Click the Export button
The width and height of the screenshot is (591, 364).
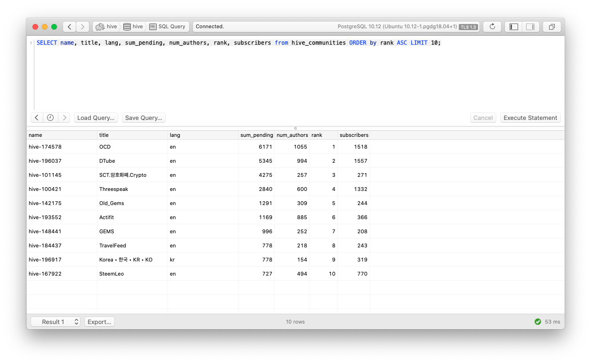coord(99,322)
